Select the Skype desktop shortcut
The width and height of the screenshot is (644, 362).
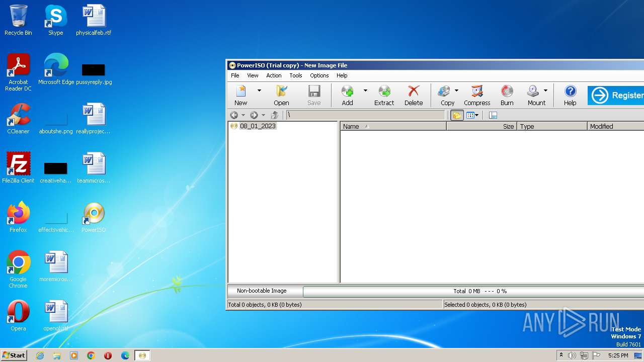coord(55,20)
